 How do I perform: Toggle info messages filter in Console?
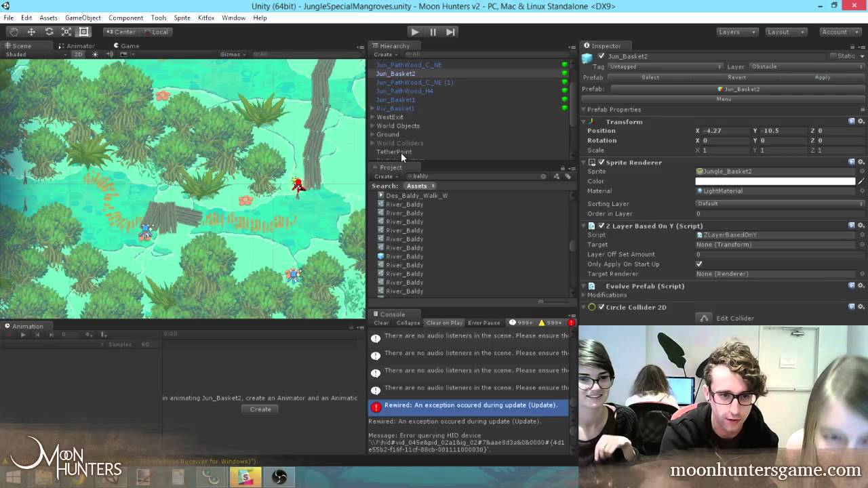click(x=521, y=323)
